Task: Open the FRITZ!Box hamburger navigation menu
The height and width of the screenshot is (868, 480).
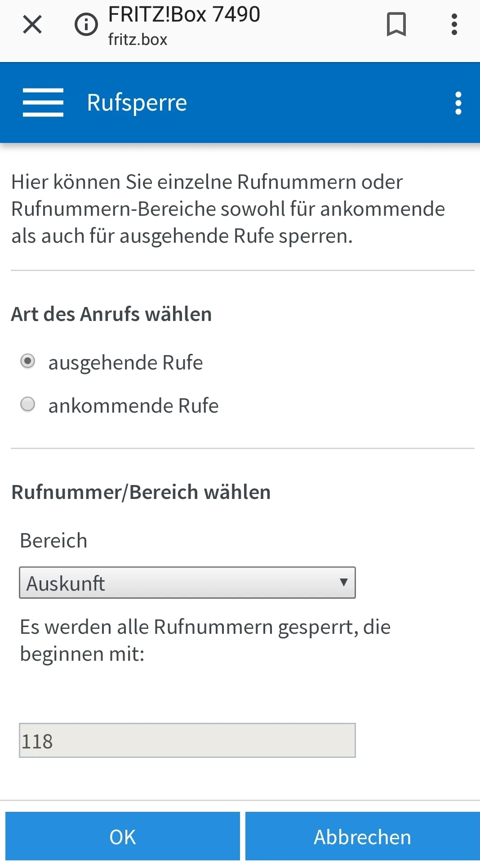Action: 43,102
